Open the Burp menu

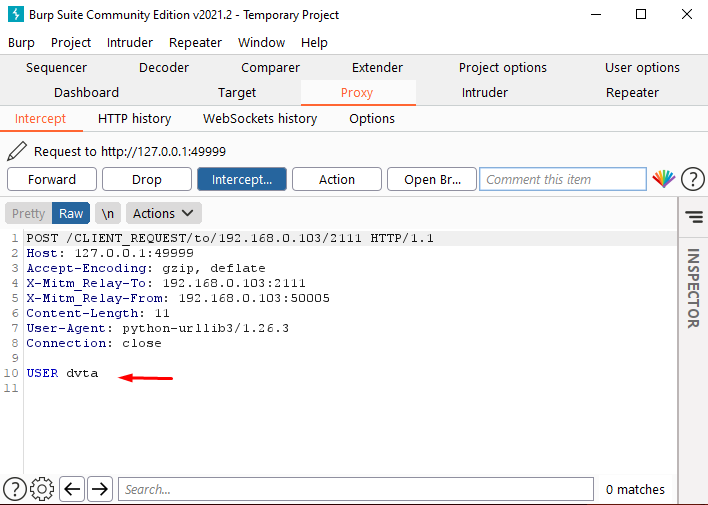pos(21,42)
